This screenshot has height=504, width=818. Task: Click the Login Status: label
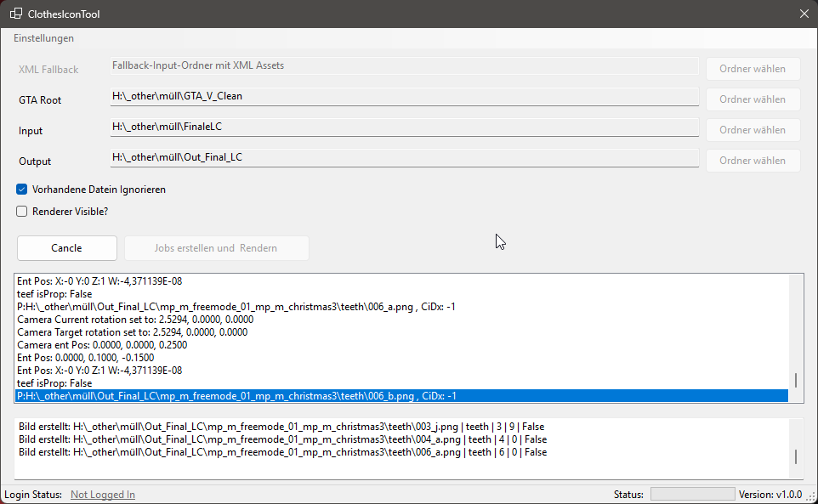33,495
